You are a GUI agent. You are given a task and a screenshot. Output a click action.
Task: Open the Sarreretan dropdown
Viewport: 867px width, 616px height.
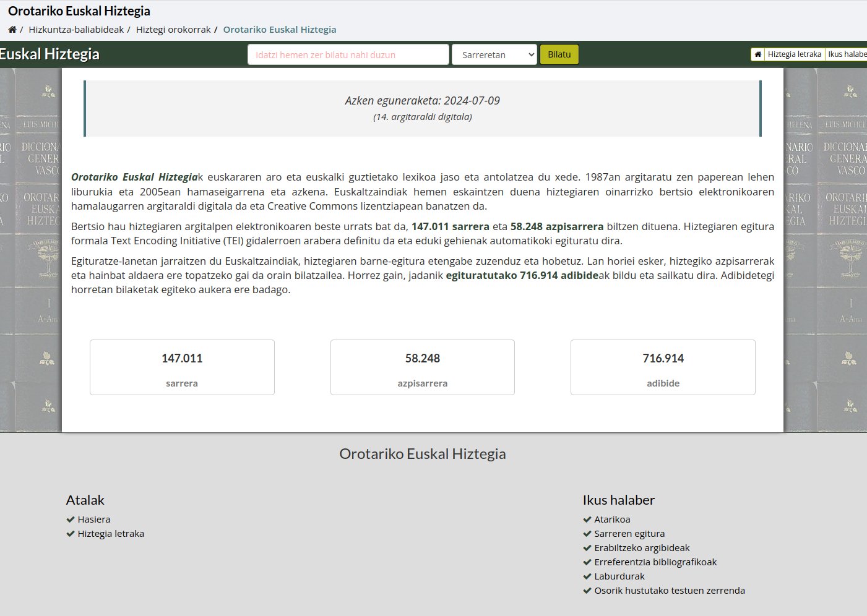click(494, 54)
